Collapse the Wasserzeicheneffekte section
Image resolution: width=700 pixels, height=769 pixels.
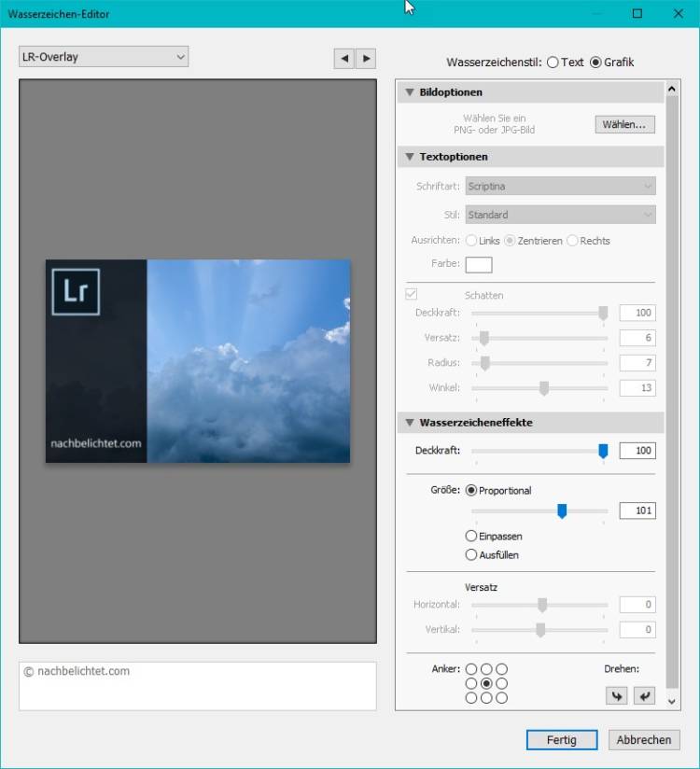409,423
